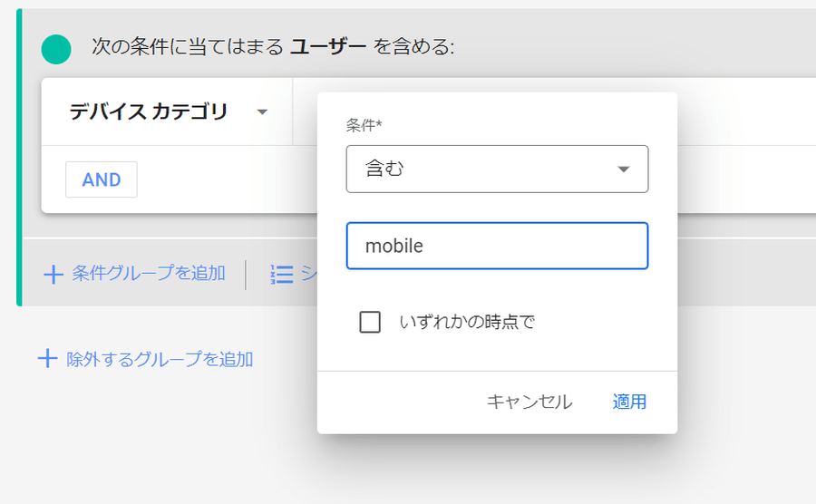
Task: Click the いずれかの時点で label text
Action: (467, 322)
